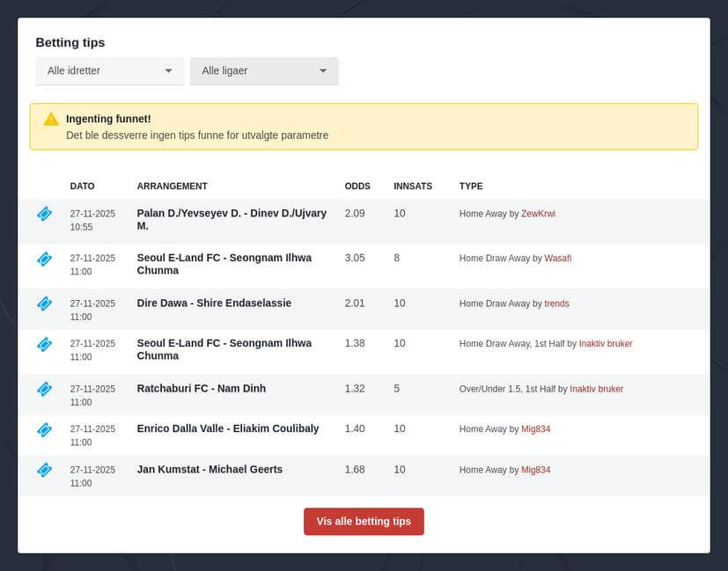Select the Ingenting funnet warning banner
728x571 pixels.
(364, 127)
